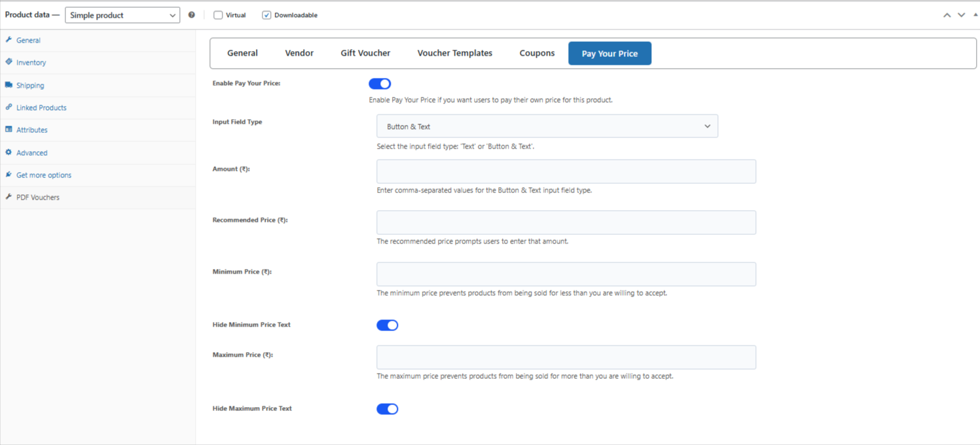Turn off Hide Minimum Price Text
This screenshot has height=445, width=980.
pos(387,325)
